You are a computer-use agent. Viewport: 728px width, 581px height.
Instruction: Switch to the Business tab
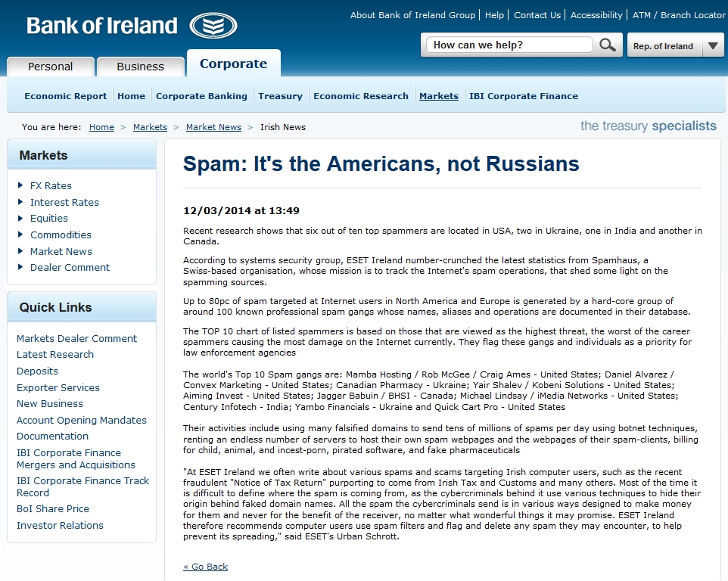[x=140, y=67]
